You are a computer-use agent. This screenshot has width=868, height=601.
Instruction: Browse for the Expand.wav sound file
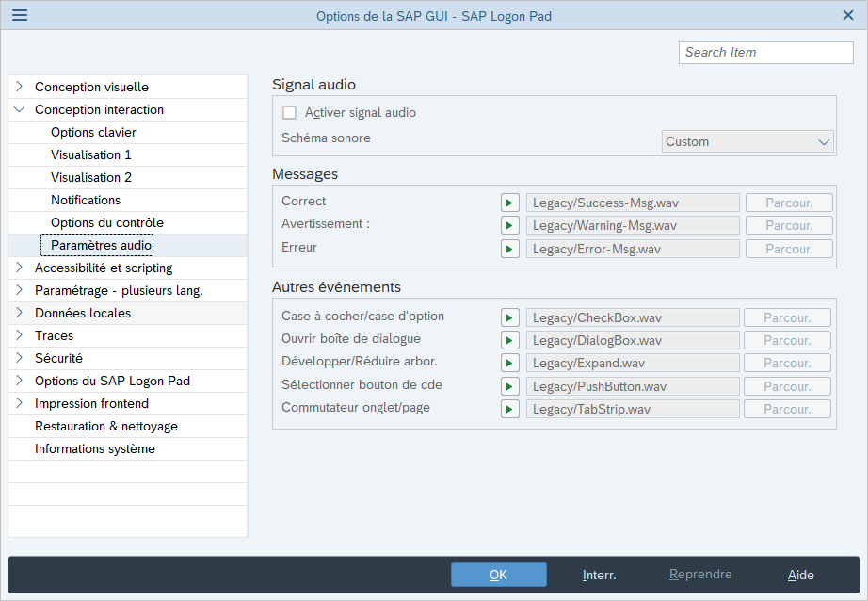[x=787, y=363]
